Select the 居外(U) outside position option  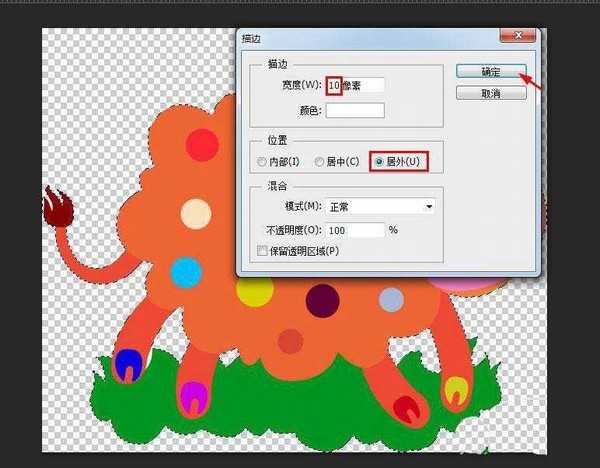pyautogui.click(x=379, y=161)
